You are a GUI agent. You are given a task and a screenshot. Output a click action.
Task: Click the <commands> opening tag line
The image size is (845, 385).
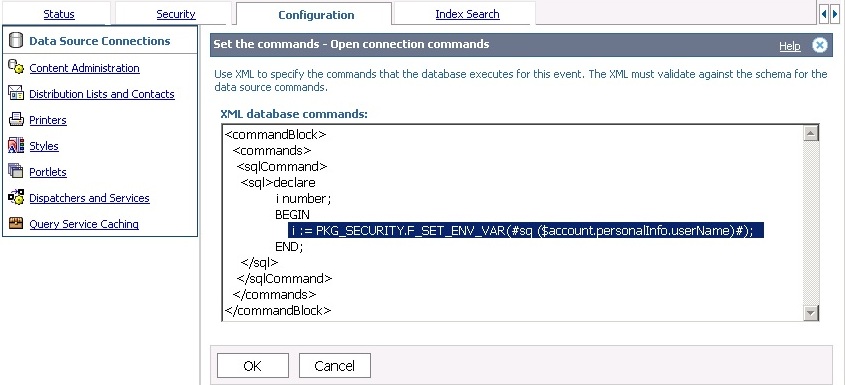coord(272,150)
